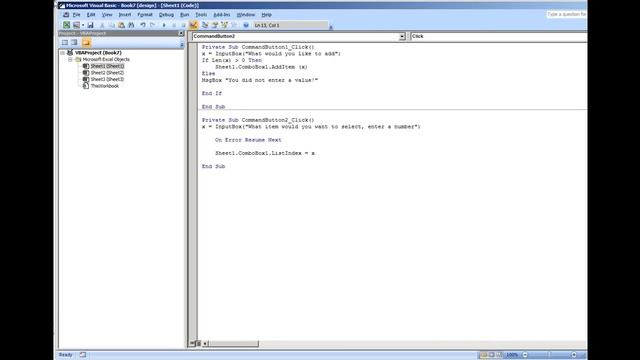Click View Code icon in Project panel
This screenshot has width=640, height=360.
(x=64, y=42)
